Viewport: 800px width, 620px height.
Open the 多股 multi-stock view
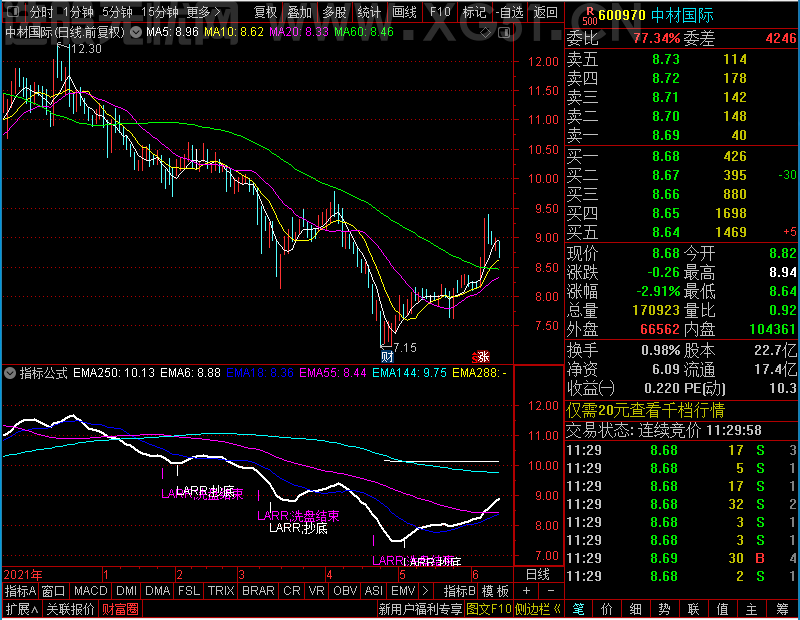tap(334, 12)
